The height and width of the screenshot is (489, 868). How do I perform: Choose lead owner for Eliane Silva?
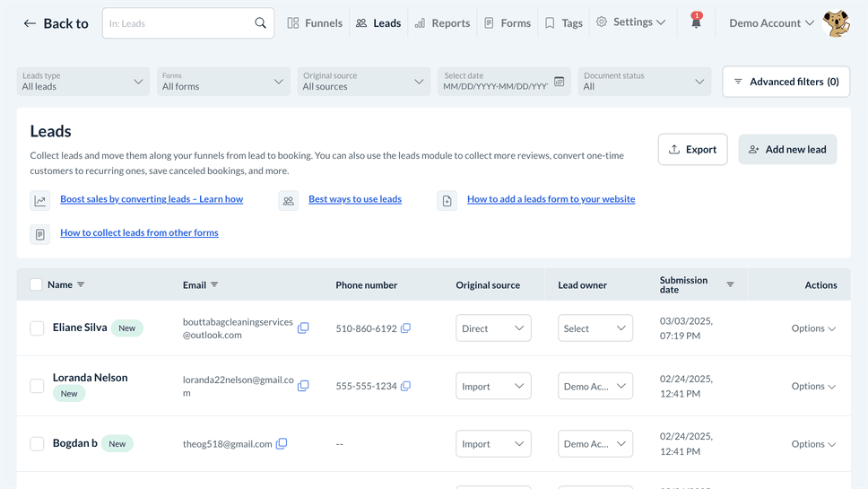tap(595, 328)
